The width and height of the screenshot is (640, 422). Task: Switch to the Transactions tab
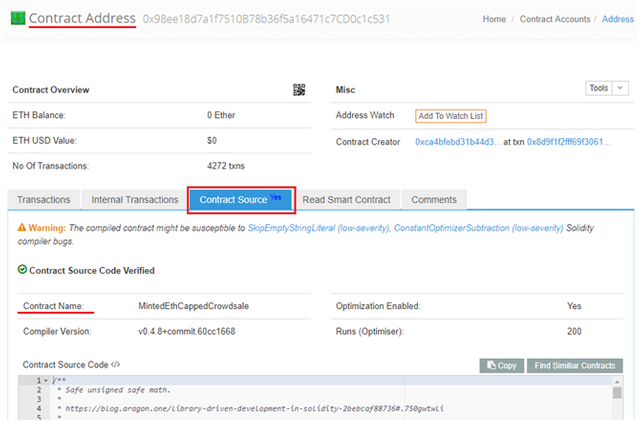[x=44, y=200]
